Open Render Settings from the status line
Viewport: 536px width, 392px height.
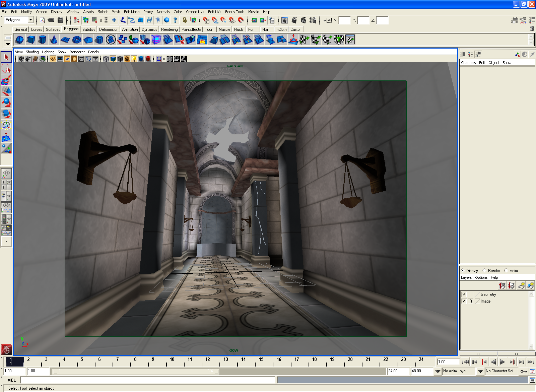point(313,20)
